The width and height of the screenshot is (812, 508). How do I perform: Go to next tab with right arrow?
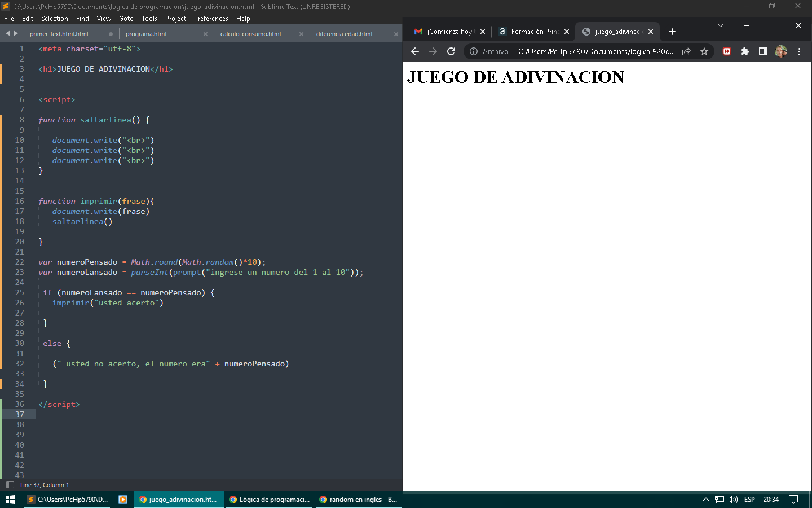(x=16, y=33)
